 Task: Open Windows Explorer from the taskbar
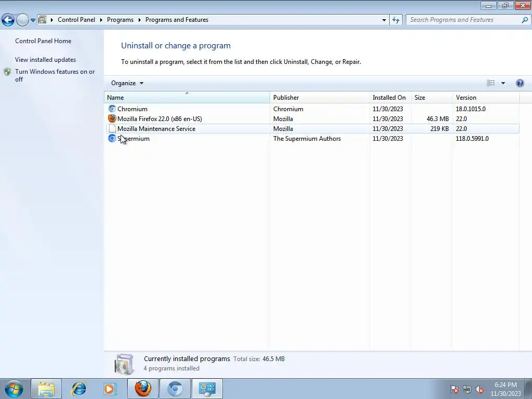click(46, 389)
